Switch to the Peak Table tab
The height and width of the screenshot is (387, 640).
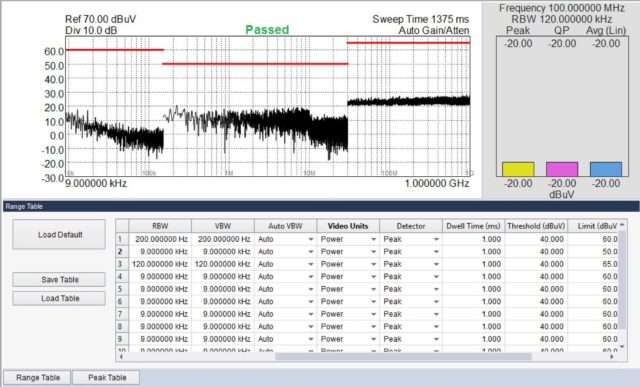coord(107,378)
